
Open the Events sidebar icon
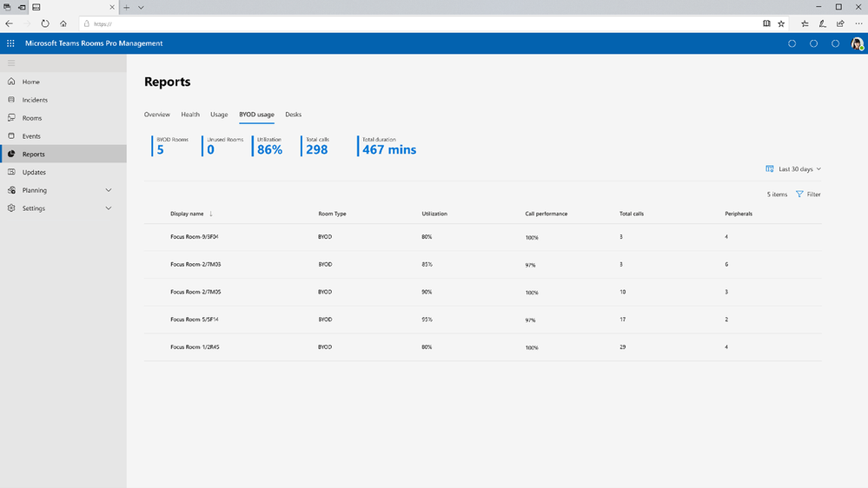click(x=11, y=135)
